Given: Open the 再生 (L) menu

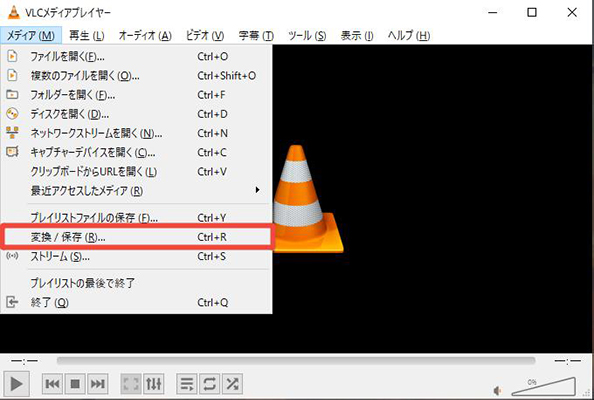Looking at the screenshot, I should pos(87,36).
